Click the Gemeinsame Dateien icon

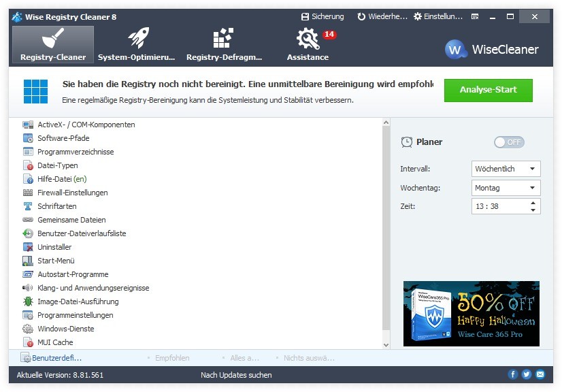pyautogui.click(x=28, y=220)
